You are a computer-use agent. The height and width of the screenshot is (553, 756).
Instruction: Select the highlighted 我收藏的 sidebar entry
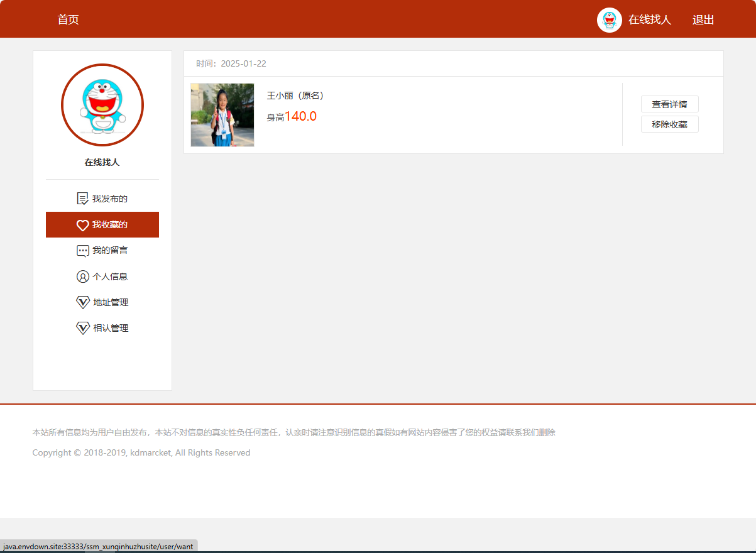click(x=111, y=224)
